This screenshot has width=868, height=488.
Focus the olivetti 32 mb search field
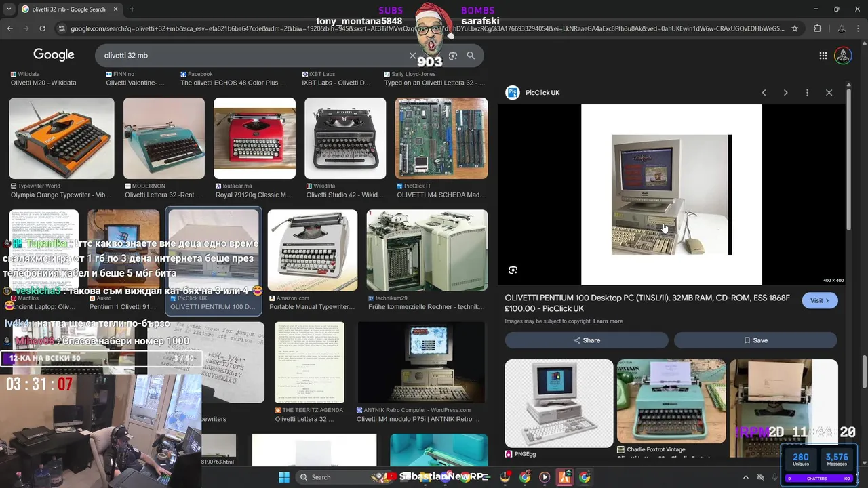tap(251, 56)
